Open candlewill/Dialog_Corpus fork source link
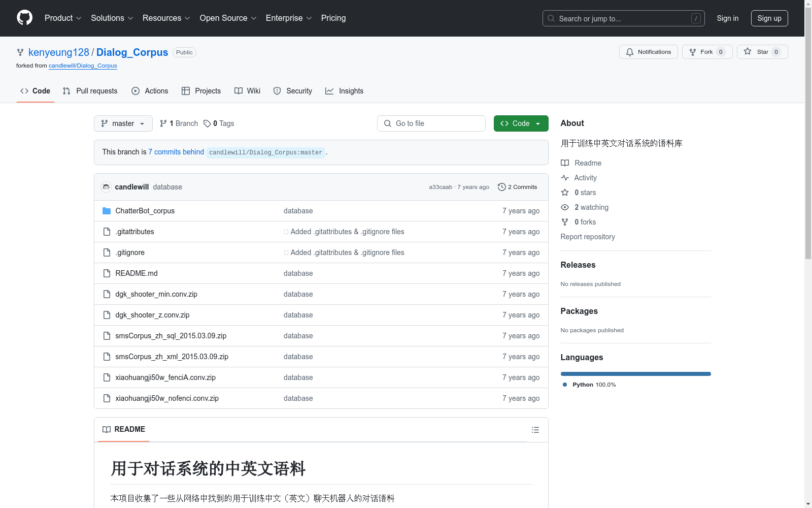This screenshot has width=812, height=508. 83,66
